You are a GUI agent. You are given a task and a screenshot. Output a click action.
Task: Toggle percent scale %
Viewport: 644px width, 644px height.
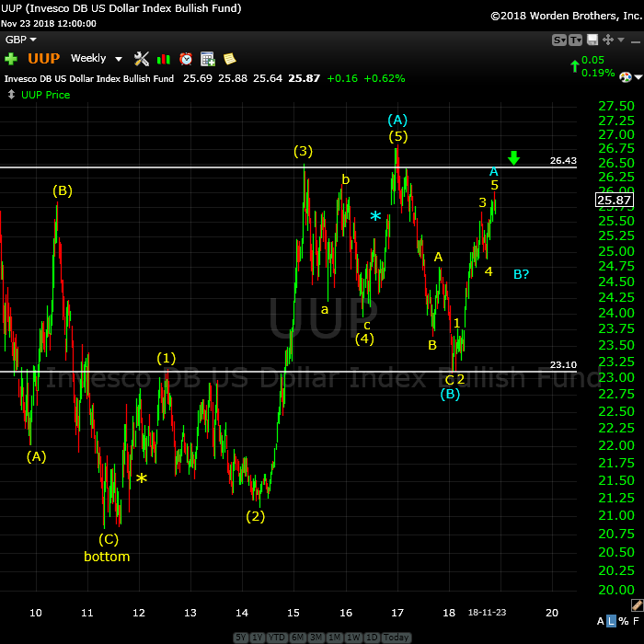click(x=624, y=621)
